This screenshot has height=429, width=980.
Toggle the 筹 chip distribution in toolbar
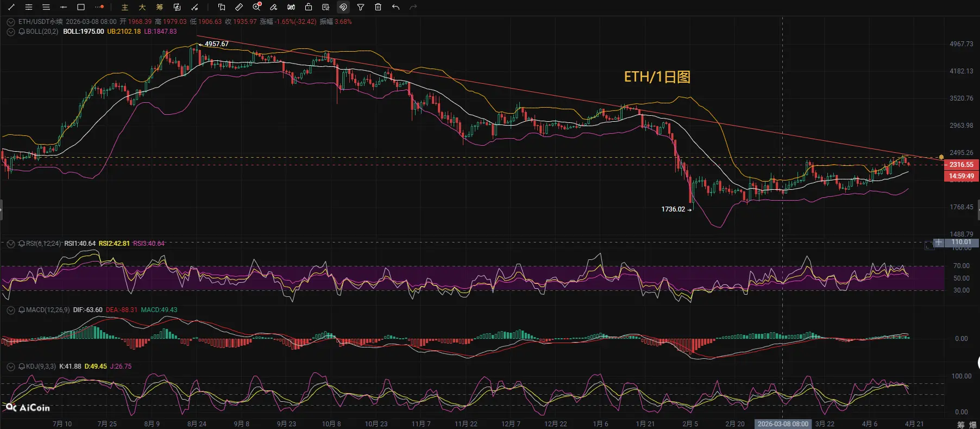(x=160, y=7)
